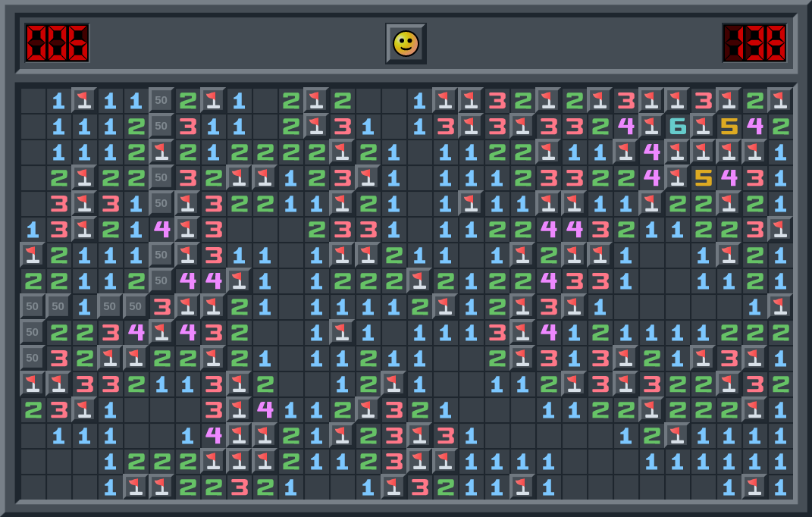The height and width of the screenshot is (517, 812).
Task: Click the cyan 6 tile
Action: (677, 127)
